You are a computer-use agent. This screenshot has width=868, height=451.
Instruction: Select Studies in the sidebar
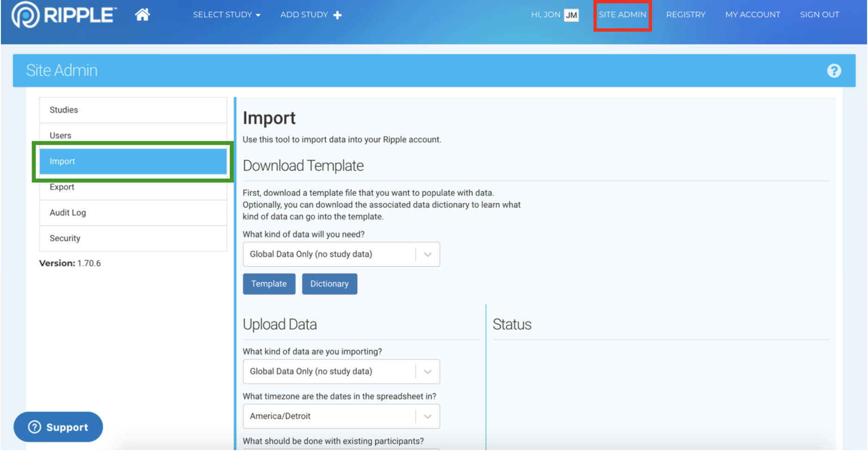(133, 110)
